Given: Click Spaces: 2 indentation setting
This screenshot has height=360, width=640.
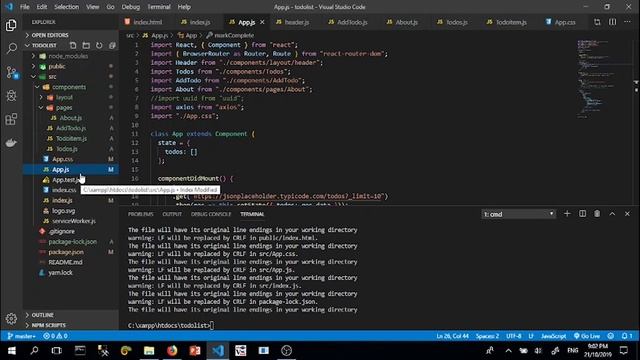Looking at the screenshot, I should 487,336.
